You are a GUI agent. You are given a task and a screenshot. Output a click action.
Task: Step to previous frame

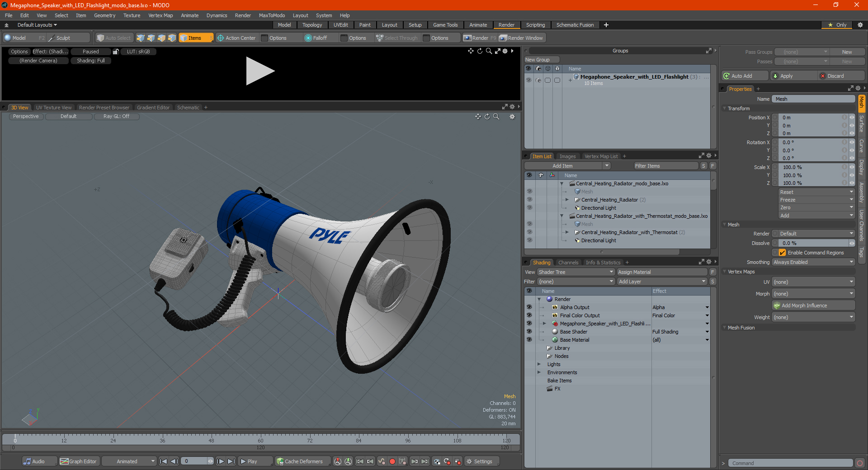pos(174,461)
